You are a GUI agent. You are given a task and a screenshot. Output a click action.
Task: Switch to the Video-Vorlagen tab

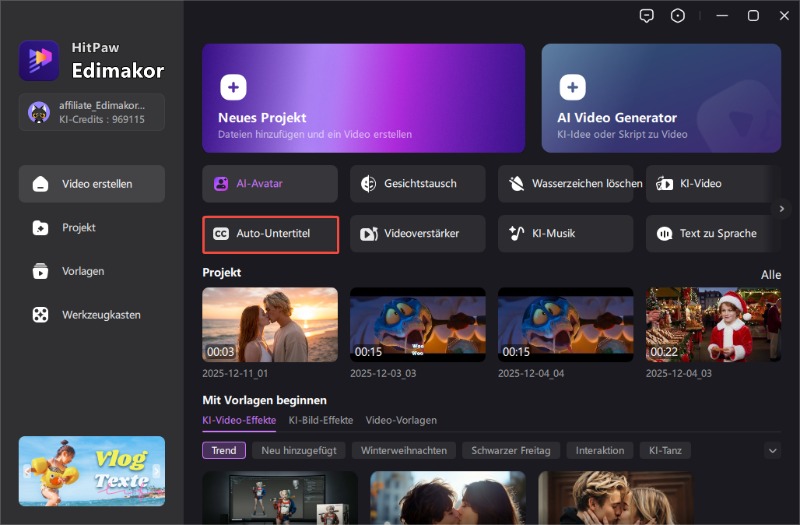[401, 420]
